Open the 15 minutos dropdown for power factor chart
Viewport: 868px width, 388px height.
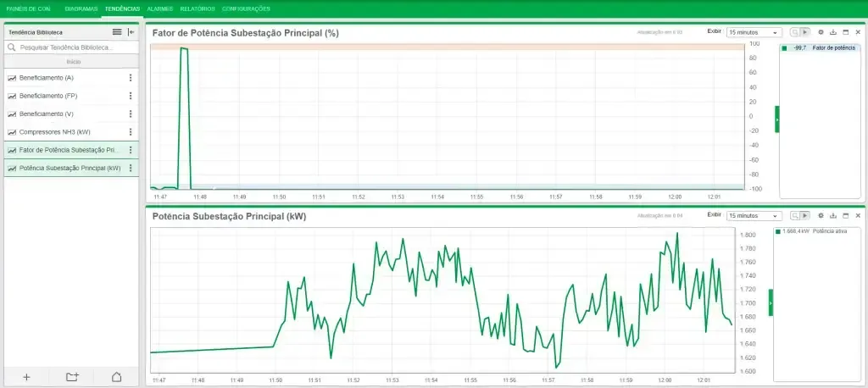[754, 32]
